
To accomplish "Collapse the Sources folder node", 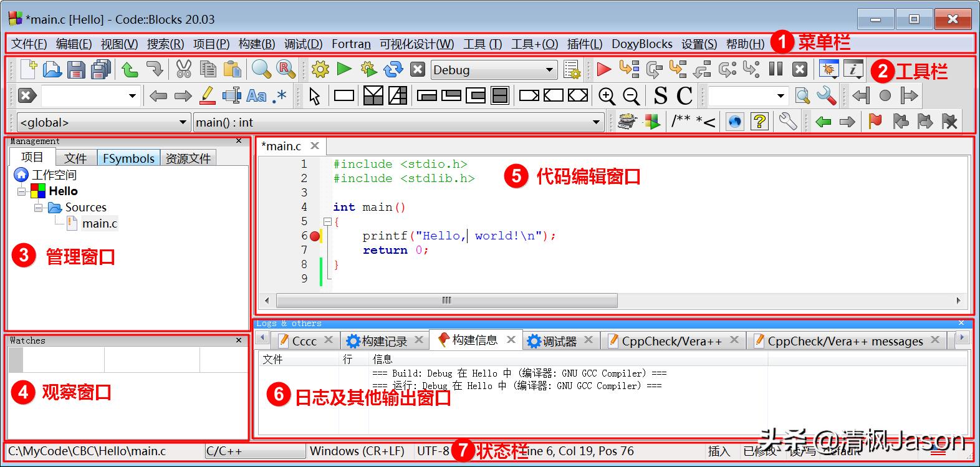I will tap(38, 207).
